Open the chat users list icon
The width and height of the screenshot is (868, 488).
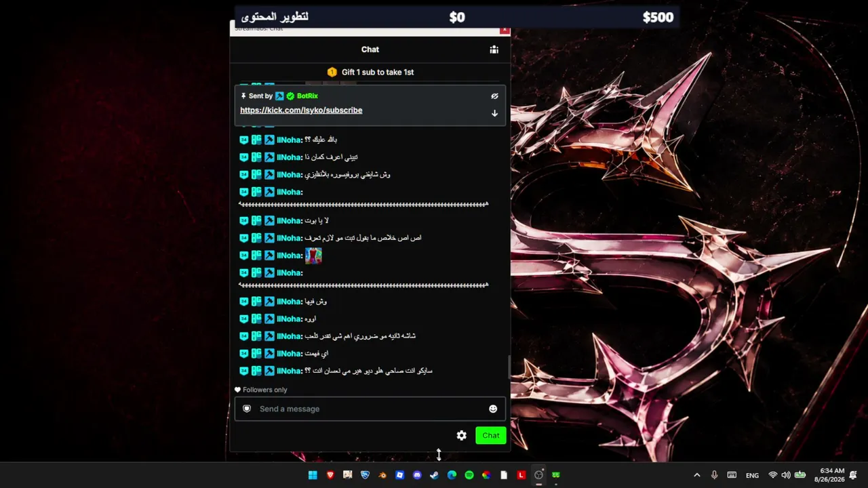pos(494,49)
